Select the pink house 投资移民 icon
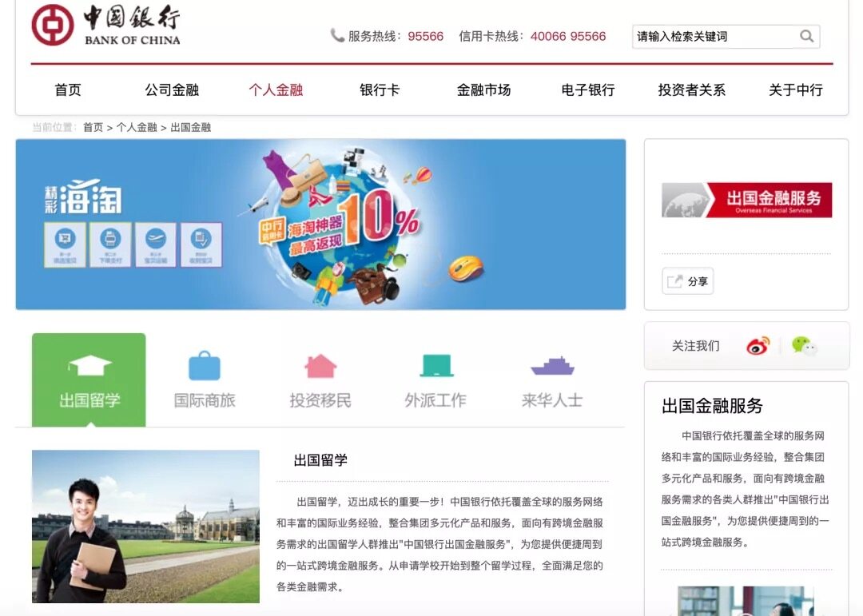The height and width of the screenshot is (616, 863). click(320, 366)
